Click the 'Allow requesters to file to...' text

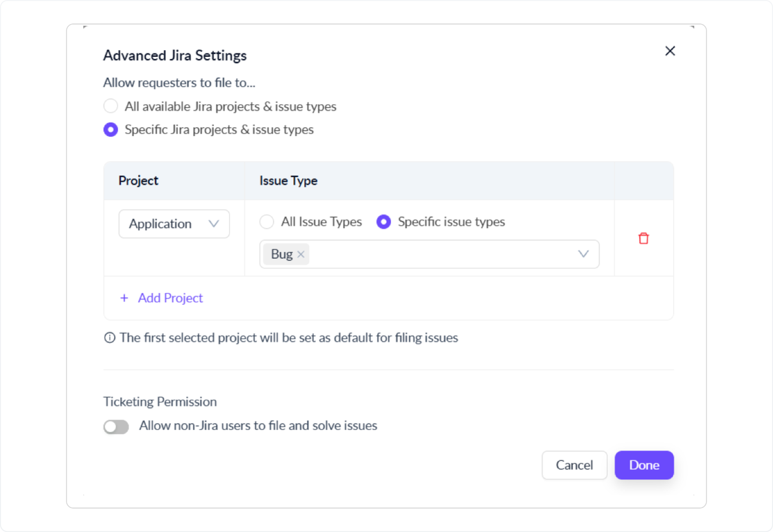point(179,83)
